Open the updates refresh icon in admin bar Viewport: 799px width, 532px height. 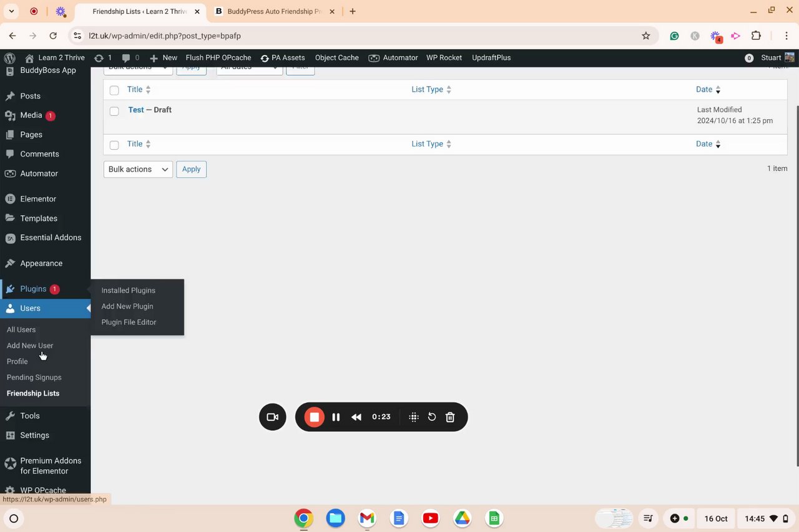point(99,58)
